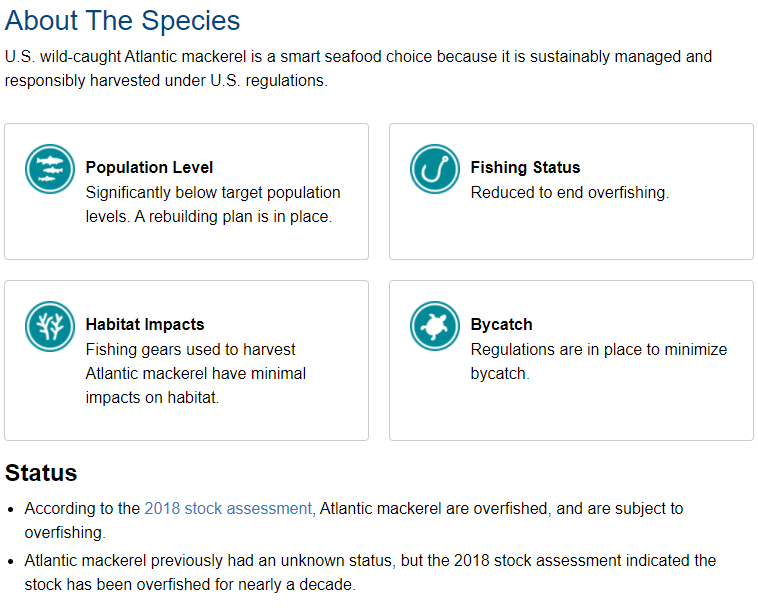Click 'A rebuilding plan is in place' text
Image resolution: width=758 pixels, height=610 pixels.
tap(233, 216)
